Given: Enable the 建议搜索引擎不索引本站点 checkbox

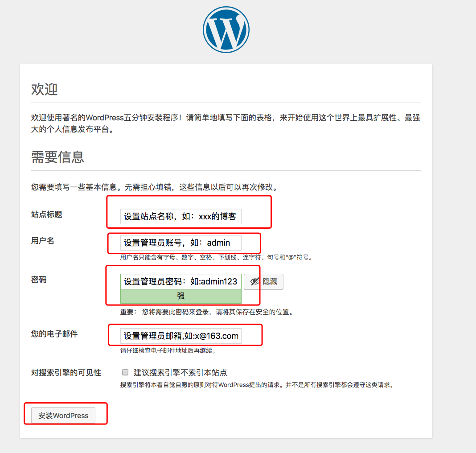Looking at the screenshot, I should click(x=125, y=372).
